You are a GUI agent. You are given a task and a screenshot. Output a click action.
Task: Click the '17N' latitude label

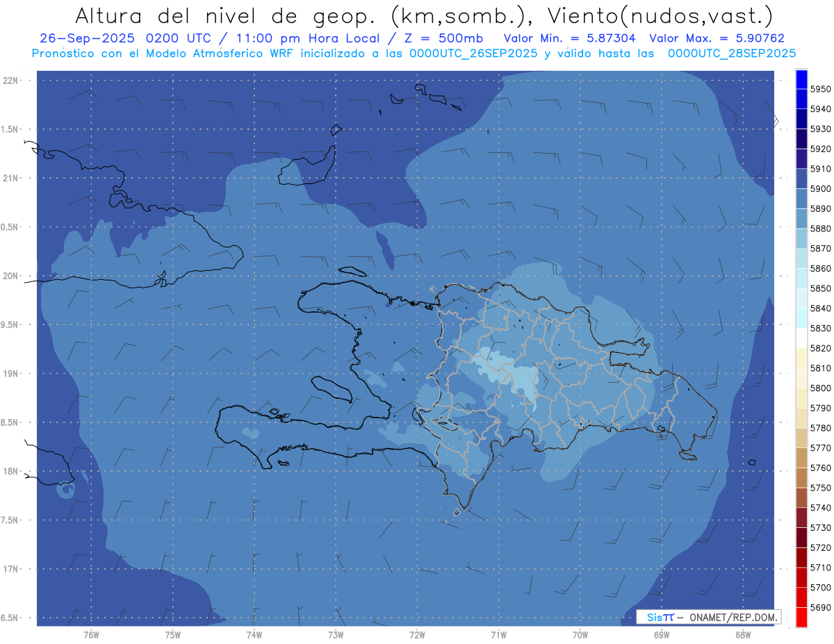(x=11, y=569)
